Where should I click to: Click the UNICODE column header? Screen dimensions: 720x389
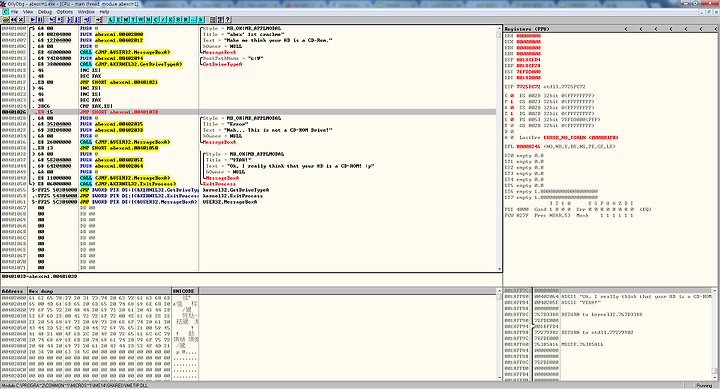point(185,291)
